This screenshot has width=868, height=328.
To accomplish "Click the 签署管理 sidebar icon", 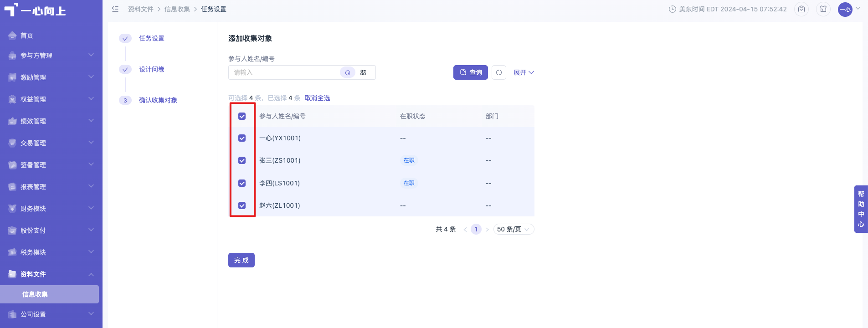I will click(x=12, y=165).
